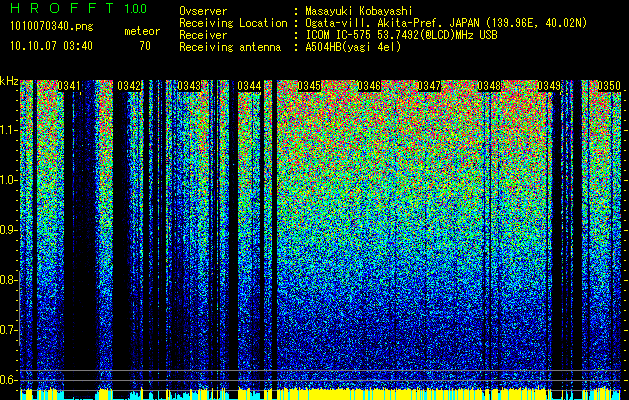Click the 0348 time marker
629x400 pixels.
[x=489, y=86]
